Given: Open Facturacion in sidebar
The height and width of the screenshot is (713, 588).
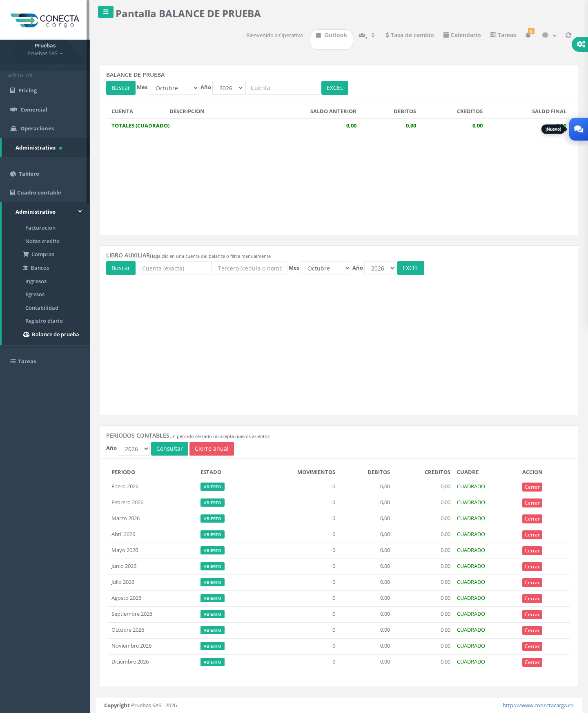Looking at the screenshot, I should [x=40, y=228].
